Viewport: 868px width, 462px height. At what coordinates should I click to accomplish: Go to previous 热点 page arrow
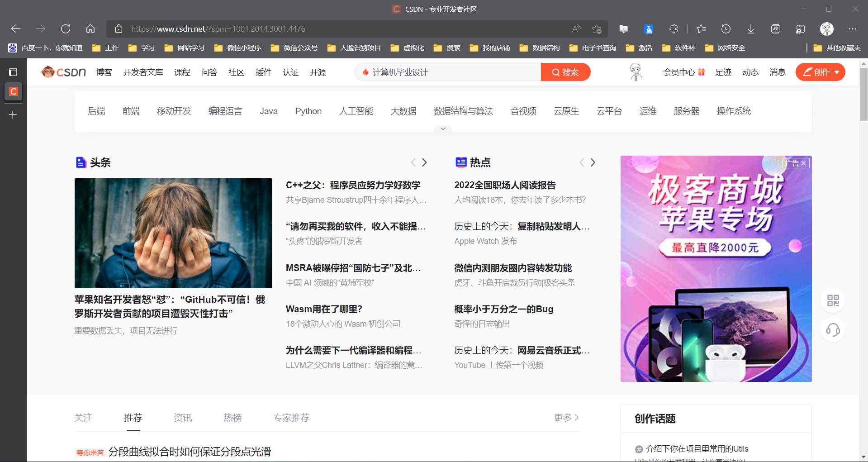pyautogui.click(x=582, y=162)
